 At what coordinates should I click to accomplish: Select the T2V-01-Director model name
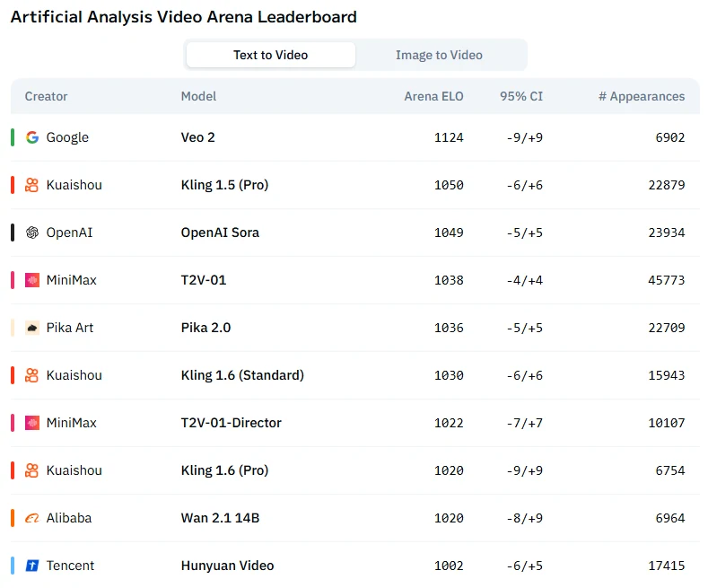click(x=232, y=423)
